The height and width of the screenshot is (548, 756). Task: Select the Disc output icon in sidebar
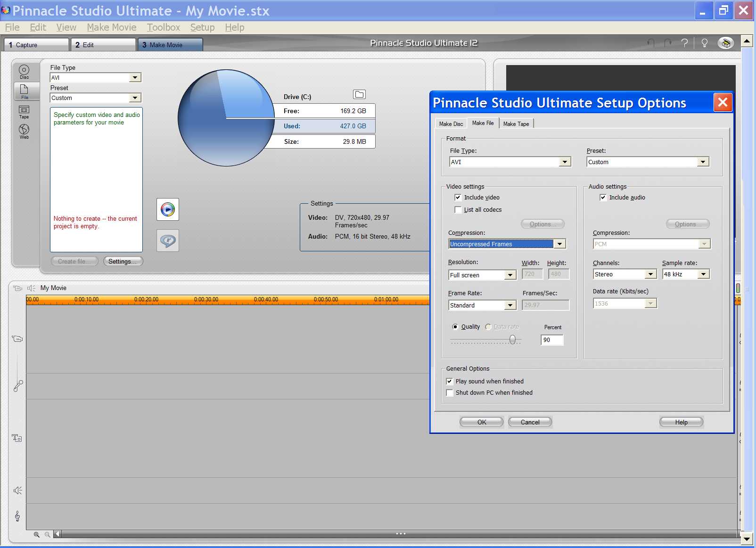[x=24, y=72]
